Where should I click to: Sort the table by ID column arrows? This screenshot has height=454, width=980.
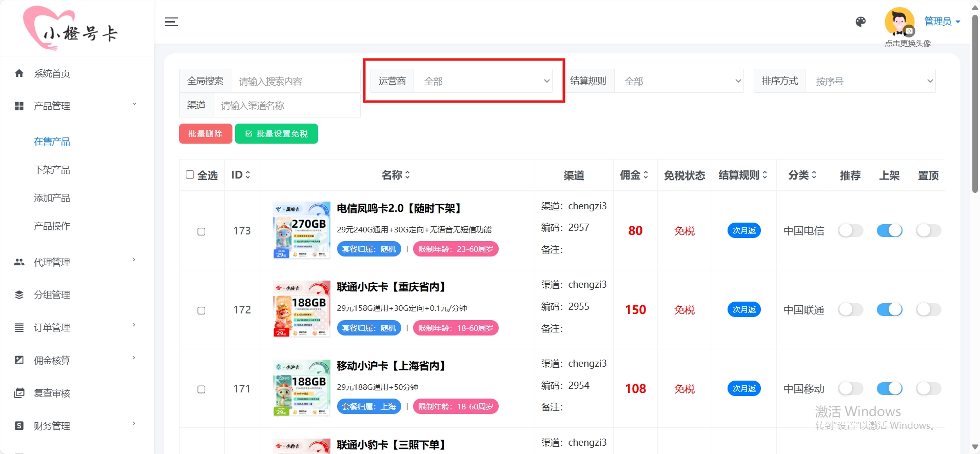click(248, 175)
